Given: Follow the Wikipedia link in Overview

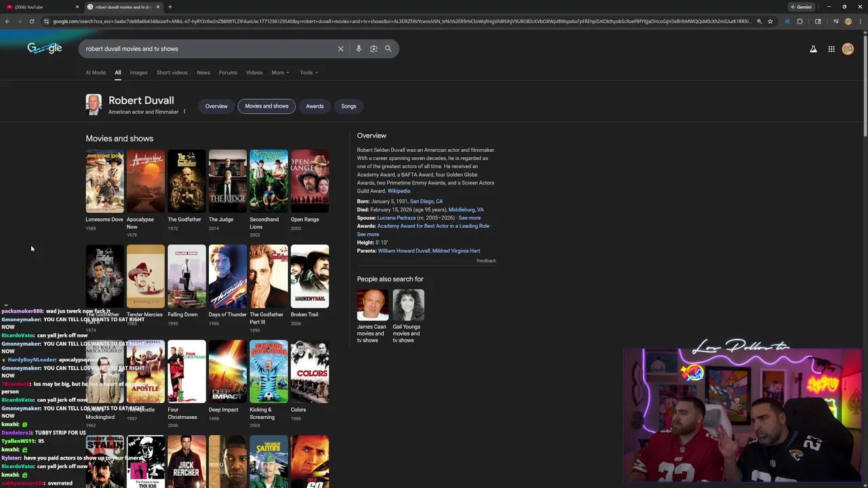Looking at the screenshot, I should [399, 191].
